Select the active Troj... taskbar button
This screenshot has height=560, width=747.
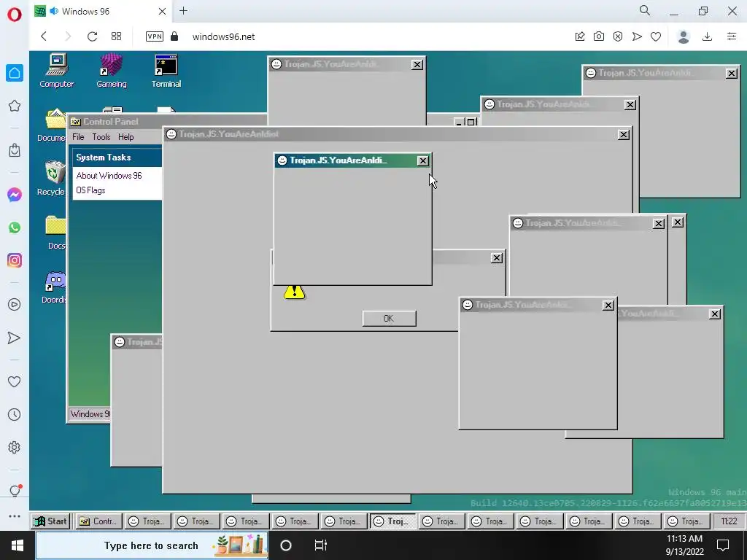point(392,521)
